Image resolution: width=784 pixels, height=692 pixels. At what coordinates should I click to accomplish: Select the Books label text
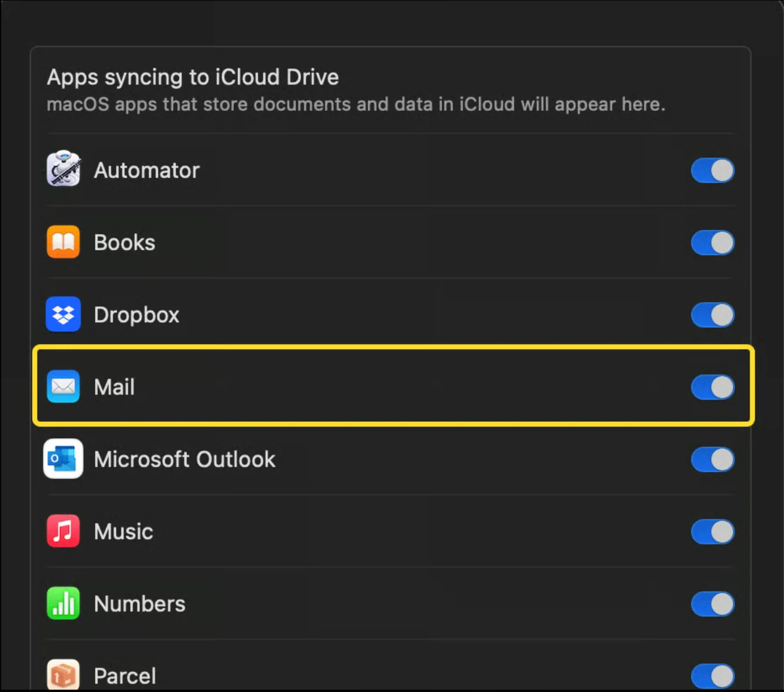tap(125, 243)
